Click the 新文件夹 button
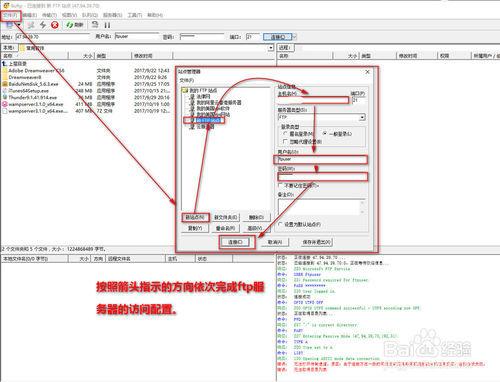Viewport: 500px width, 382px height. coord(226,217)
